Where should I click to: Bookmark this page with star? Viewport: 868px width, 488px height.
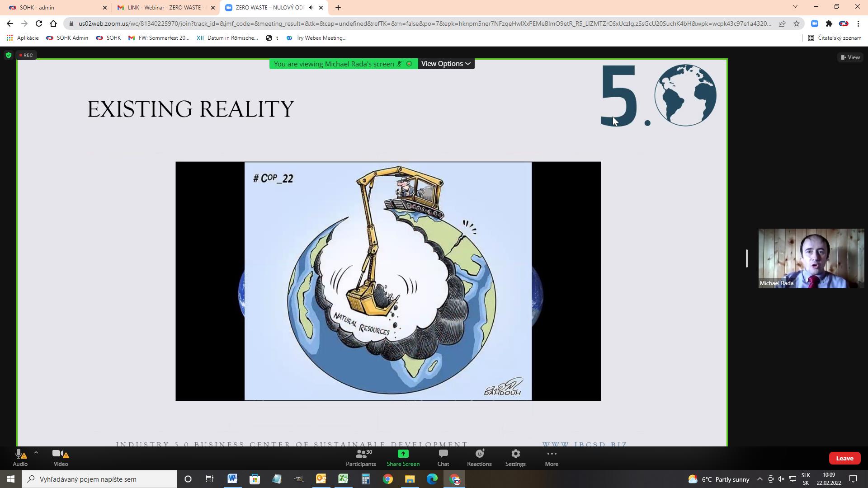tap(797, 23)
